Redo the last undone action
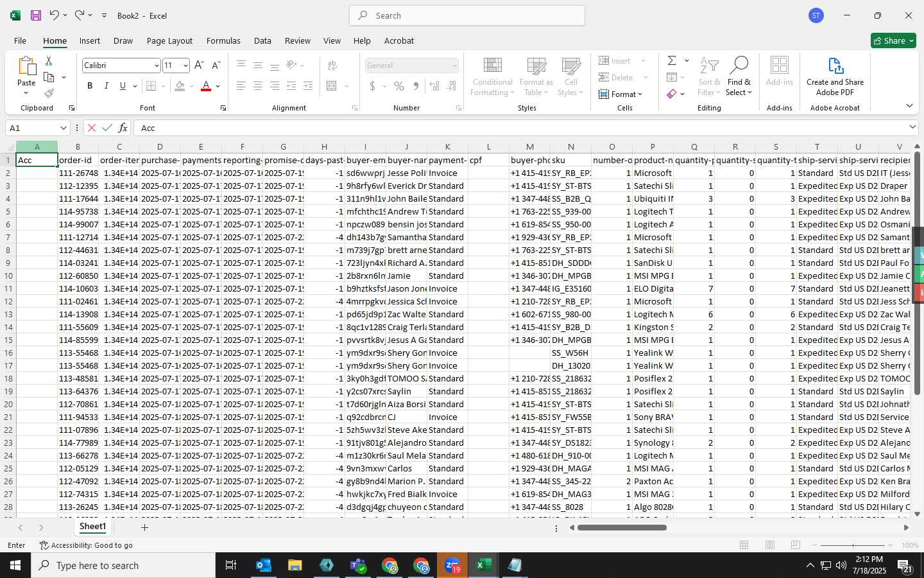Screen dimensions: 924x578 tap(79, 15)
